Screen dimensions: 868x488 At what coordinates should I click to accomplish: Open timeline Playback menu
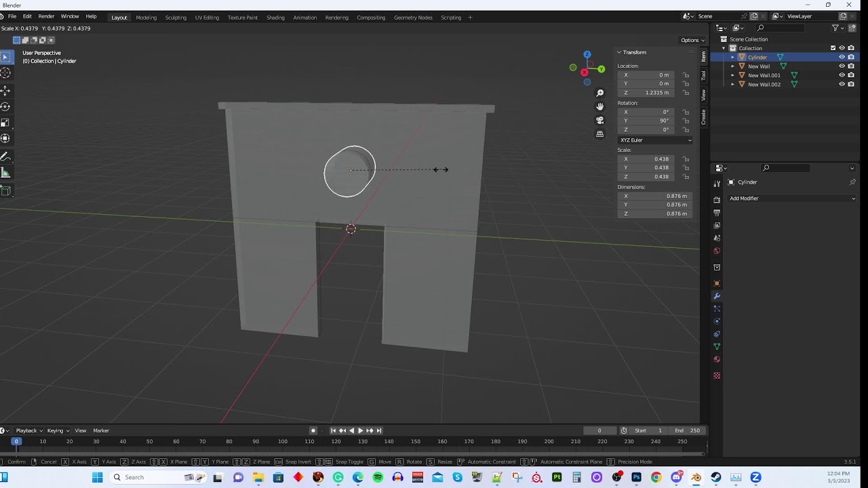(28, 430)
